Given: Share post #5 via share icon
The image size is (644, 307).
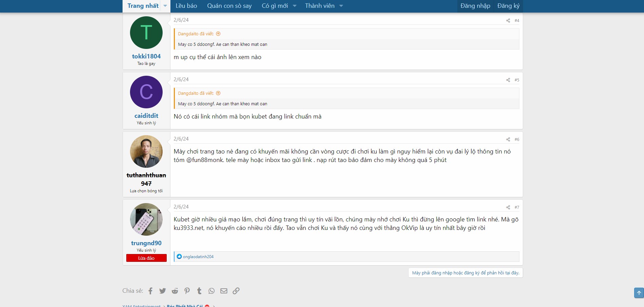Looking at the screenshot, I should tap(508, 80).
